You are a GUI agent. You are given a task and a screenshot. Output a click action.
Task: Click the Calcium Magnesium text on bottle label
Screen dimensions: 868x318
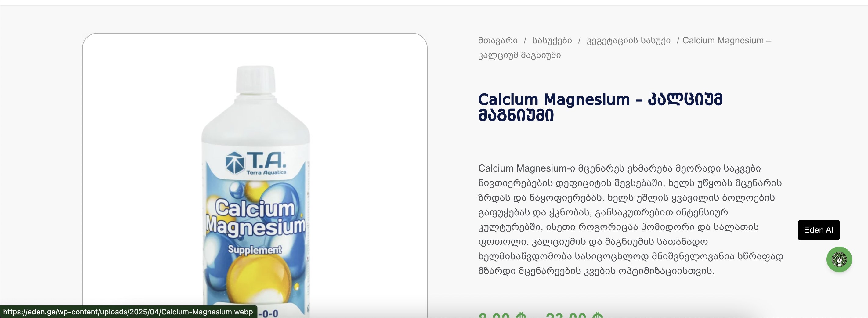pyautogui.click(x=255, y=217)
